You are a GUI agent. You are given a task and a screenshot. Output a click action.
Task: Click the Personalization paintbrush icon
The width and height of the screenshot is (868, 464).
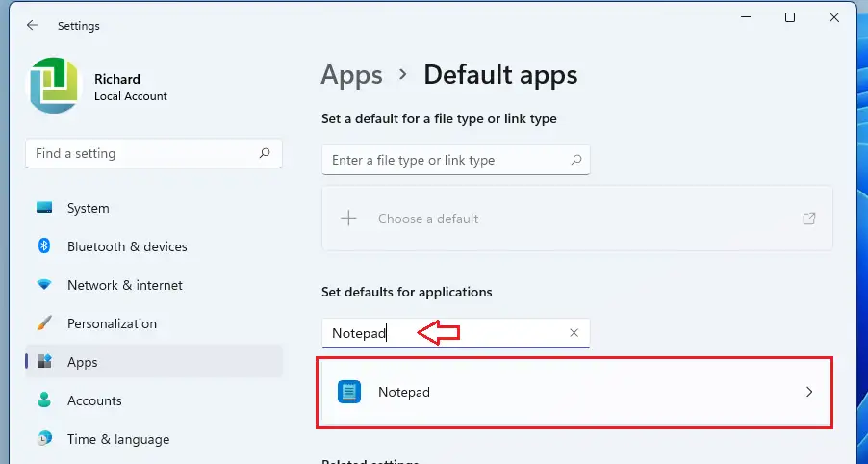(x=44, y=323)
